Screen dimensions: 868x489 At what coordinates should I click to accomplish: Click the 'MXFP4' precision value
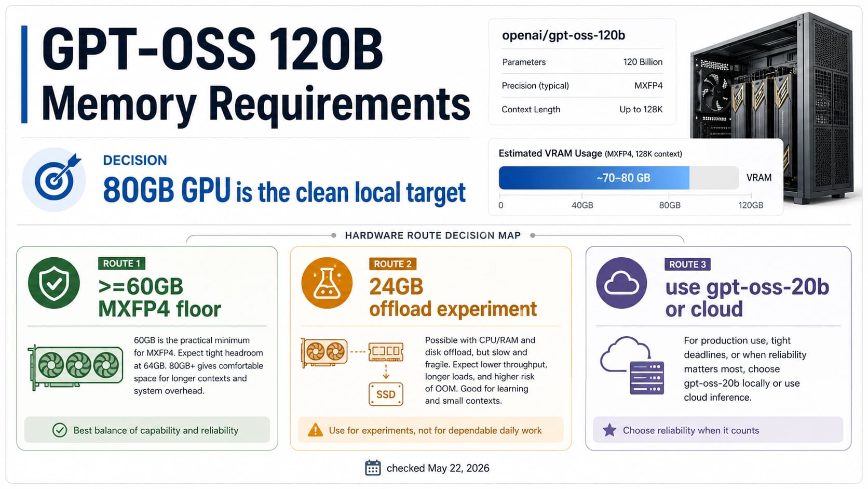click(x=648, y=86)
